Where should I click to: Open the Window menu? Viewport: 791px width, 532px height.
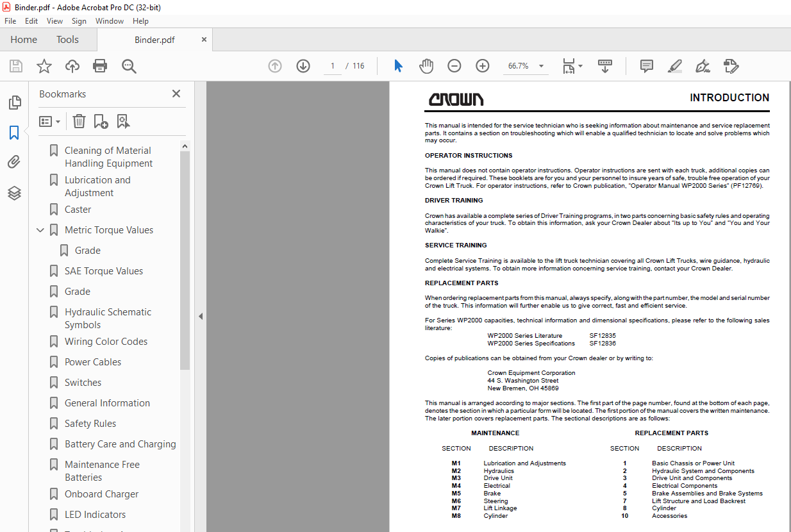pyautogui.click(x=110, y=21)
